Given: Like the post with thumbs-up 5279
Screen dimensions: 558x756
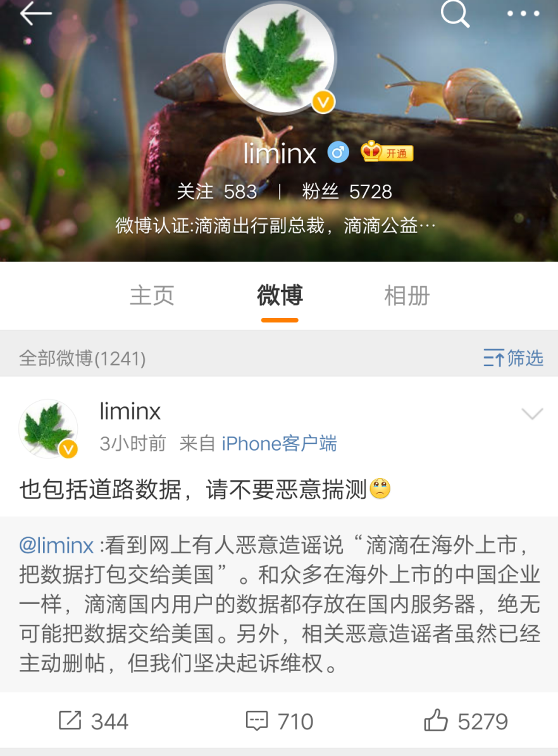Looking at the screenshot, I should pos(466,721).
